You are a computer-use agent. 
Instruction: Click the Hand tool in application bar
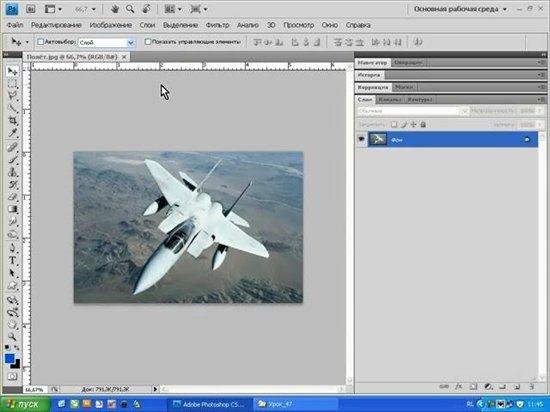(x=114, y=9)
